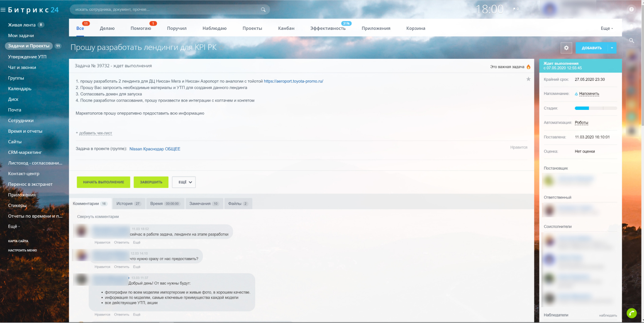Open the Помогаю tab
This screenshot has width=644, height=323.
click(x=141, y=28)
